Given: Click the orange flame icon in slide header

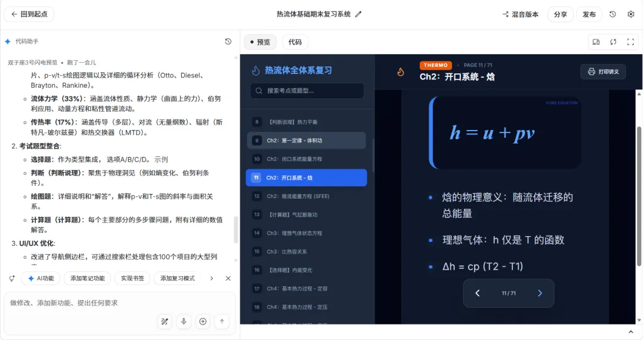Looking at the screenshot, I should (401, 72).
